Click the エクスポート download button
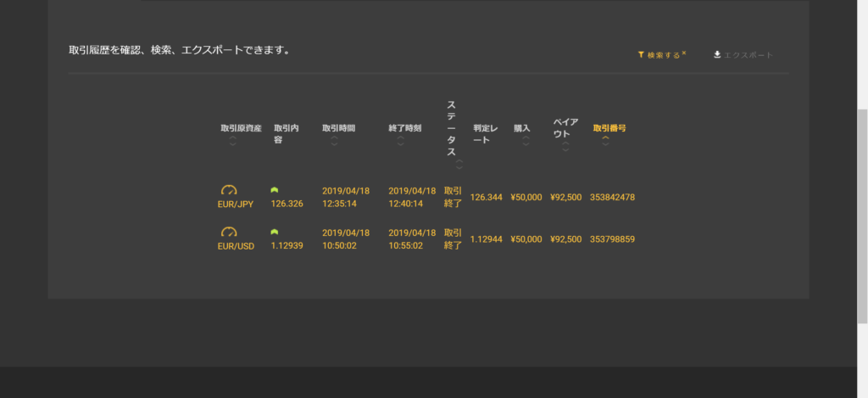 743,55
